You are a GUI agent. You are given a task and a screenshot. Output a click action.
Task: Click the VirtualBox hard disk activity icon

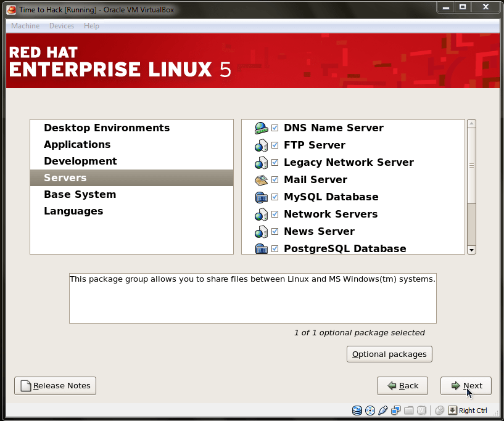(x=357, y=410)
